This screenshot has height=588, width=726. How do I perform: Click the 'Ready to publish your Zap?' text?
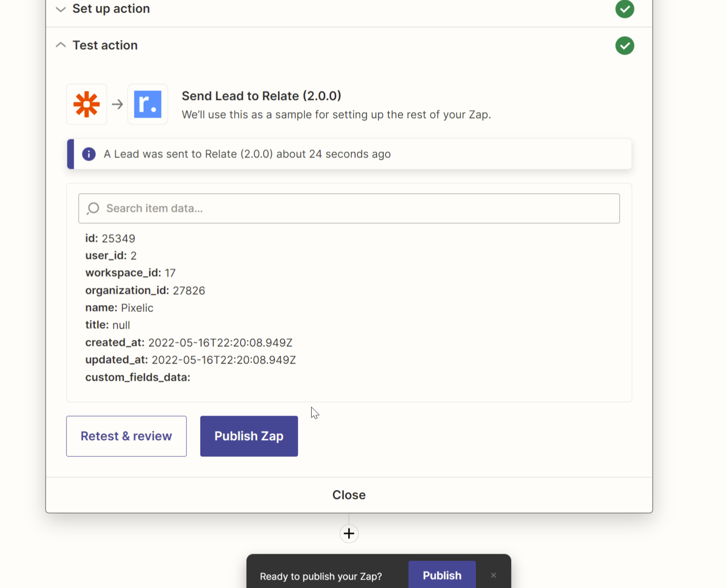321,576
